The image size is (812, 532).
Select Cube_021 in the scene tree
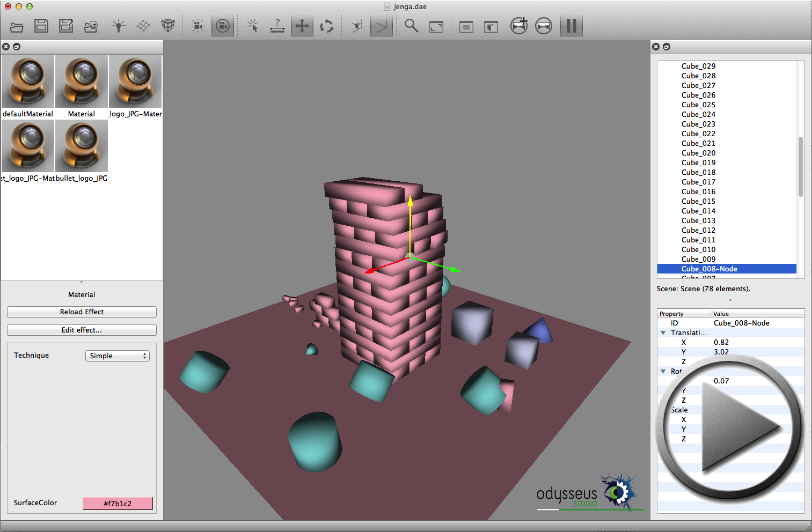click(698, 144)
